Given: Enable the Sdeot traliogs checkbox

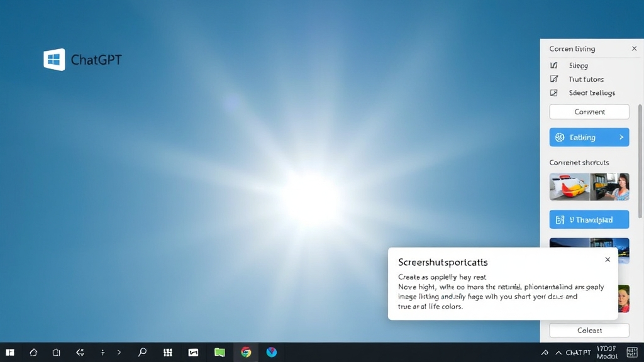Looking at the screenshot, I should pos(554,93).
